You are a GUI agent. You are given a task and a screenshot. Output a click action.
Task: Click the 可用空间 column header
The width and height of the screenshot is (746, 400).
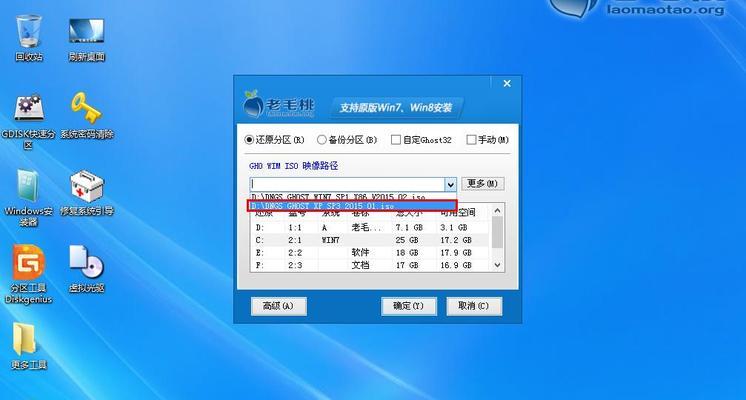(x=457, y=213)
